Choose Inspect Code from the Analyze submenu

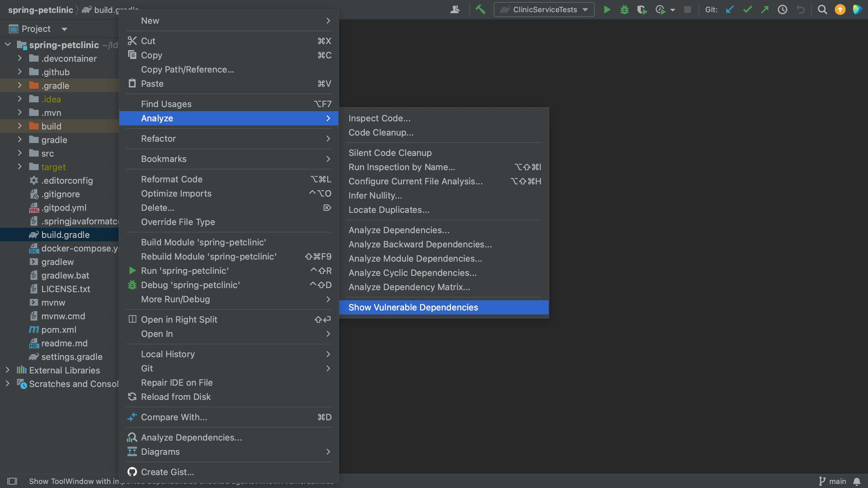(x=379, y=118)
